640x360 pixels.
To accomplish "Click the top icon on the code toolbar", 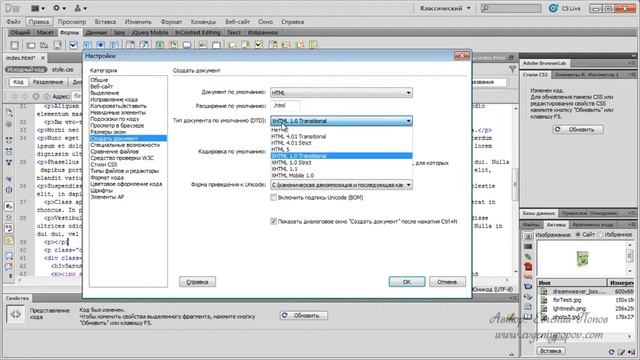I will point(9,112).
